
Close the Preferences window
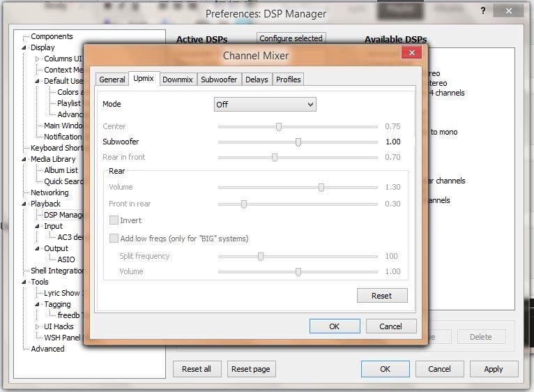coord(508,11)
